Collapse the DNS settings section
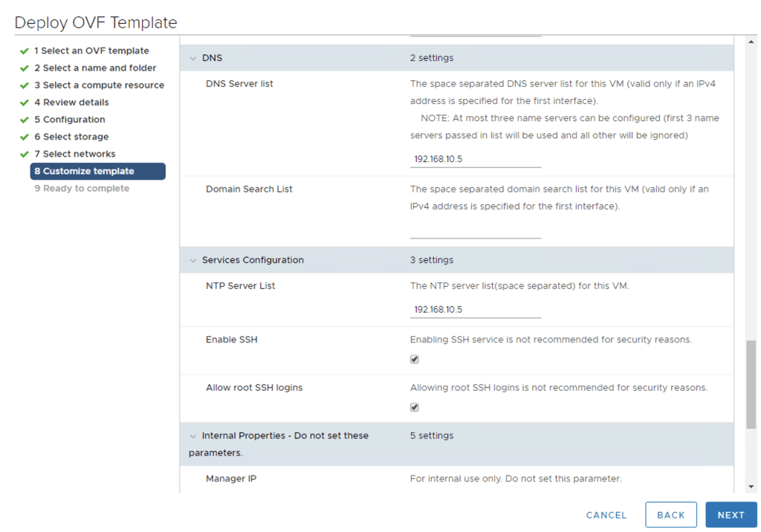 click(193, 58)
